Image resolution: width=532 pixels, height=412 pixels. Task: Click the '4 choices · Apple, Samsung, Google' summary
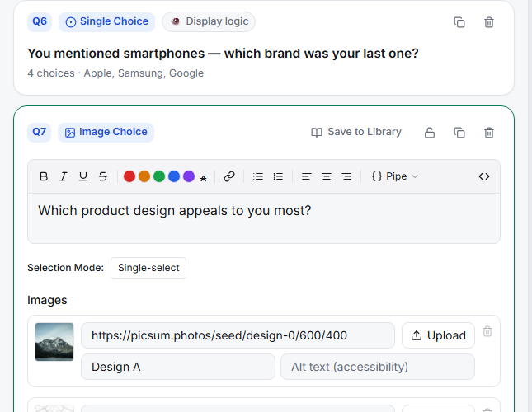tap(115, 73)
